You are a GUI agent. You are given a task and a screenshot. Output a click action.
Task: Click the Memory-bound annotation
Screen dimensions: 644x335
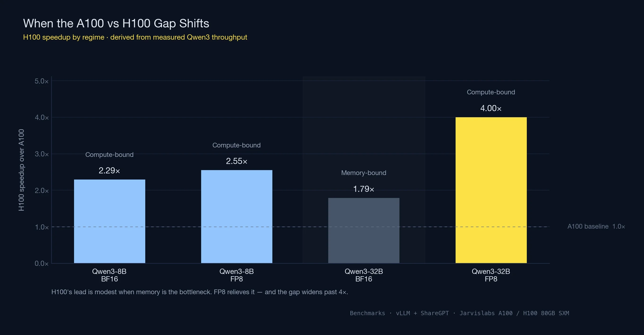(x=363, y=173)
